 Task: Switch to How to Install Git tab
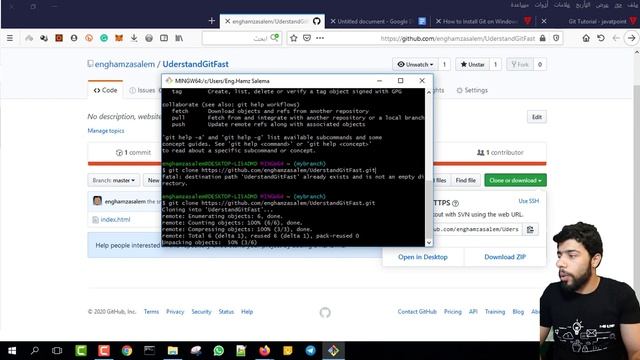(484, 21)
